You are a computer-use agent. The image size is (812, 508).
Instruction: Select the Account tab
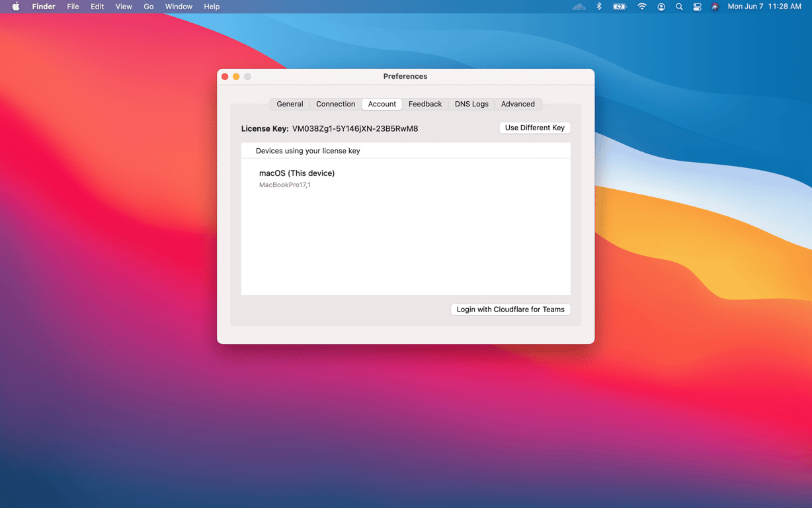tap(382, 104)
